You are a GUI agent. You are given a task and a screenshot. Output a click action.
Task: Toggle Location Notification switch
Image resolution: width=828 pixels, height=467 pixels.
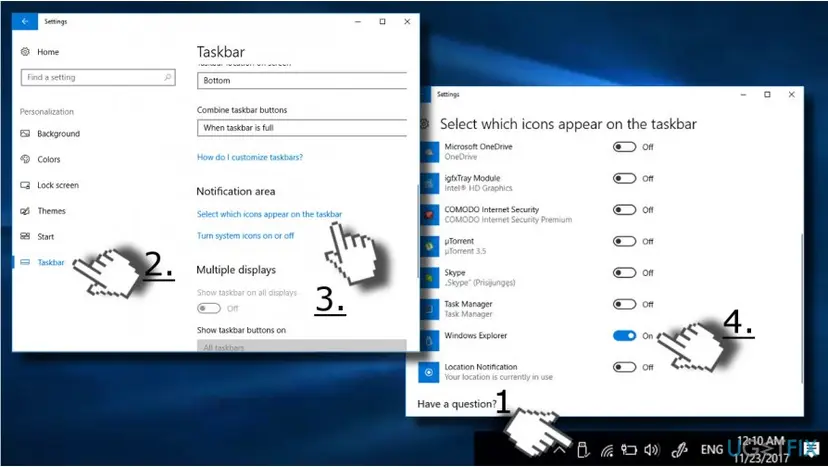click(x=624, y=367)
